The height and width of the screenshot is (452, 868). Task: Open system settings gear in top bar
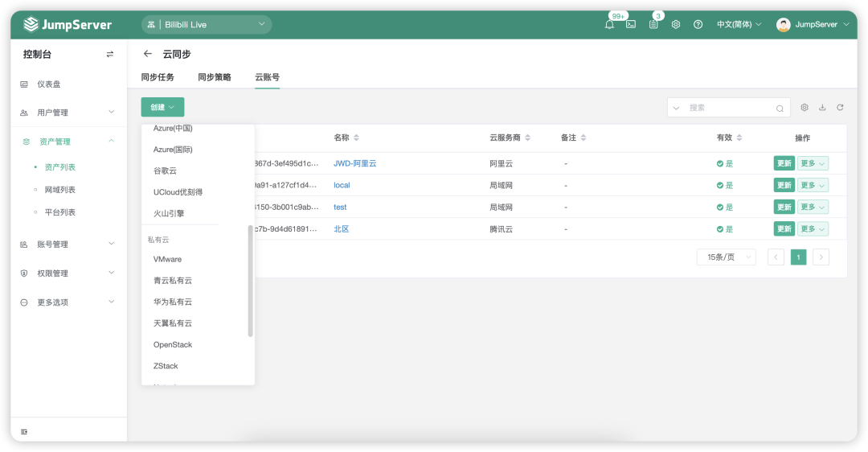[675, 24]
